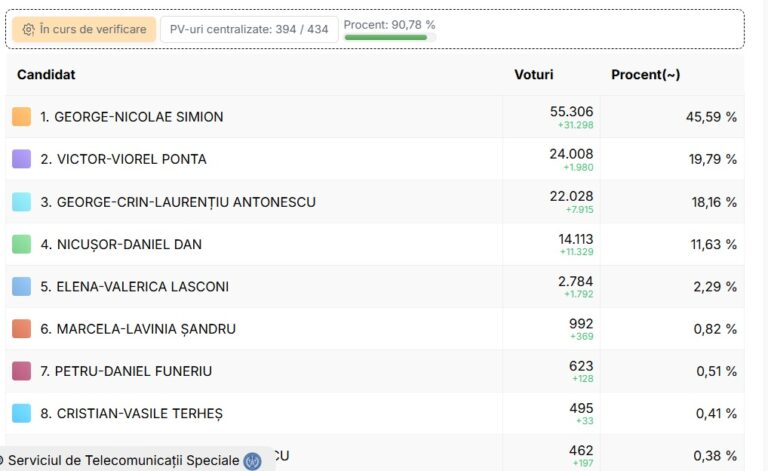Screen dimensions: 768x471
Task: Click the orange swatch for George-Nicolae Simion
Action: click(x=22, y=117)
